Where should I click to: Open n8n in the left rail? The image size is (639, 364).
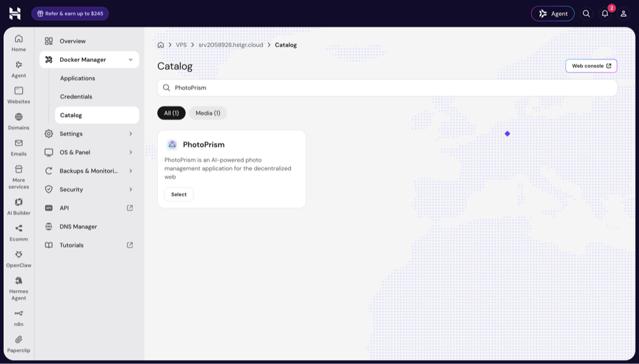[19, 318]
